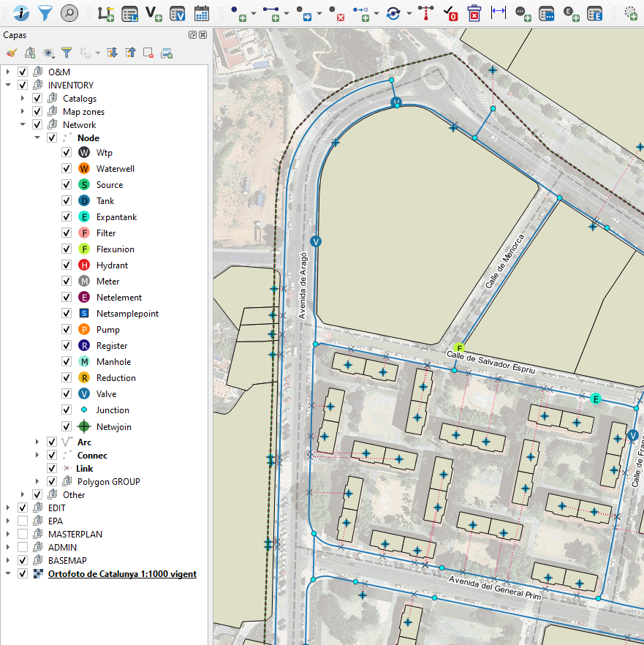Toggle the Link layer checkbox
644x645 pixels.
[x=52, y=468]
